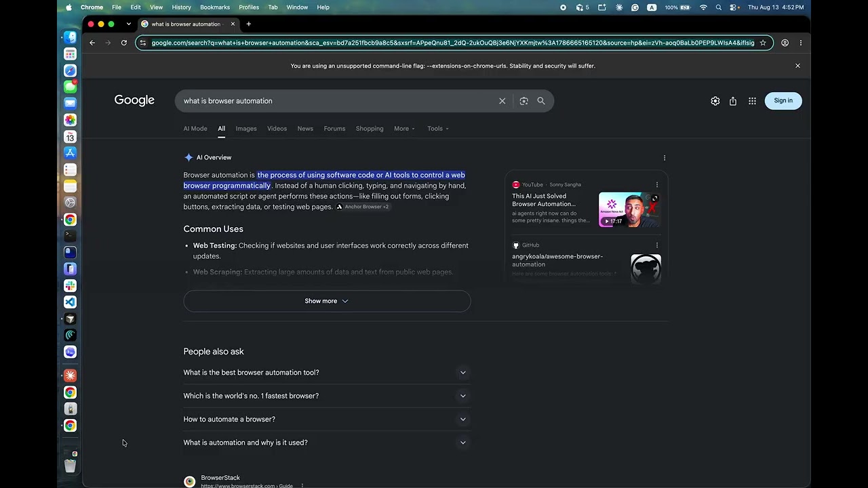
Task: View site information in address bar
Action: (142, 43)
